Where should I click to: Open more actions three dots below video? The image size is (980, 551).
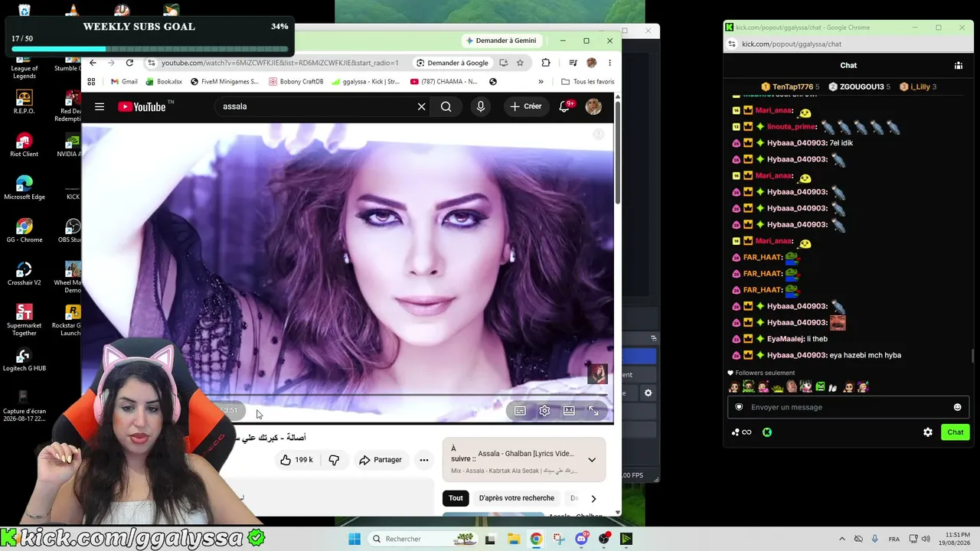coord(424,460)
